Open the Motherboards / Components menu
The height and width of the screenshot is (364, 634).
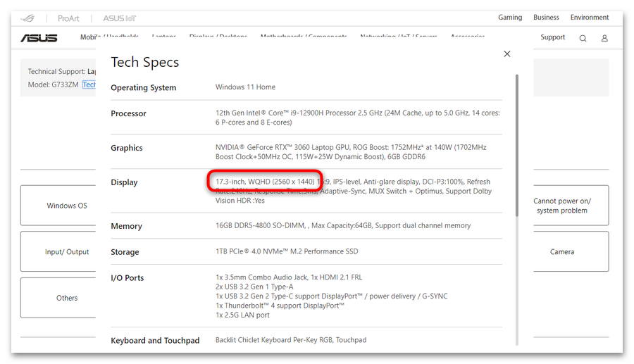304,37
